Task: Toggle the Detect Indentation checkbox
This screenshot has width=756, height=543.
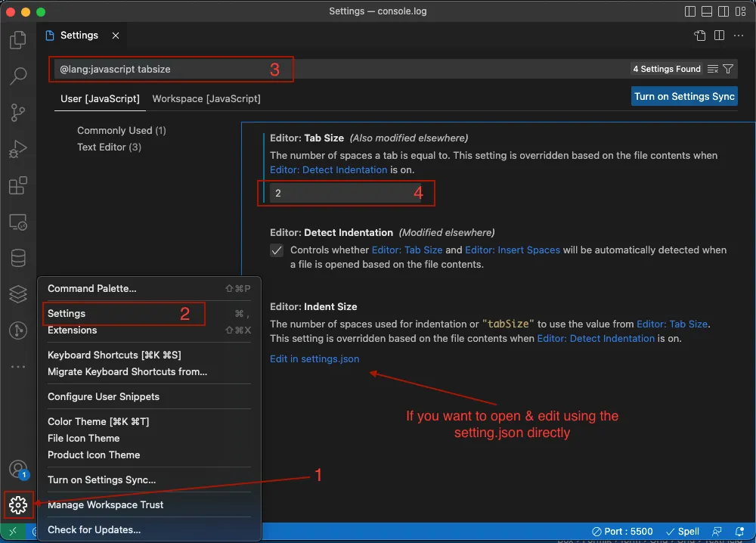Action: coord(277,250)
